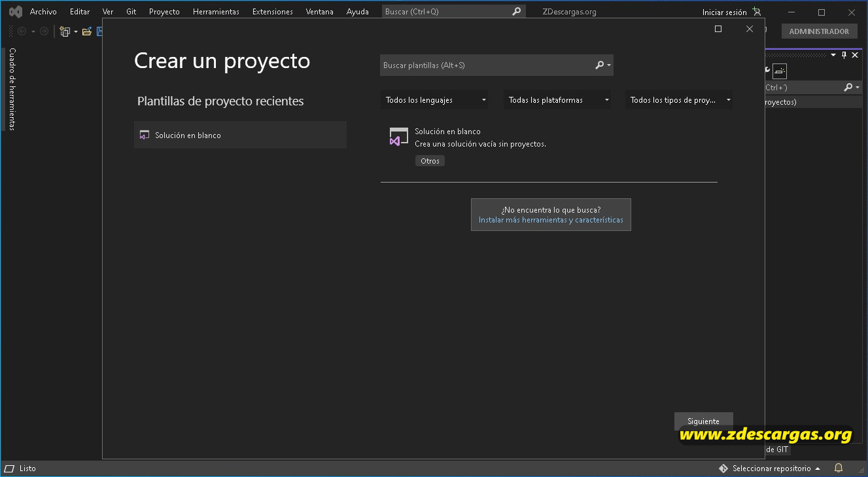Open the Editar menu

(x=80, y=12)
